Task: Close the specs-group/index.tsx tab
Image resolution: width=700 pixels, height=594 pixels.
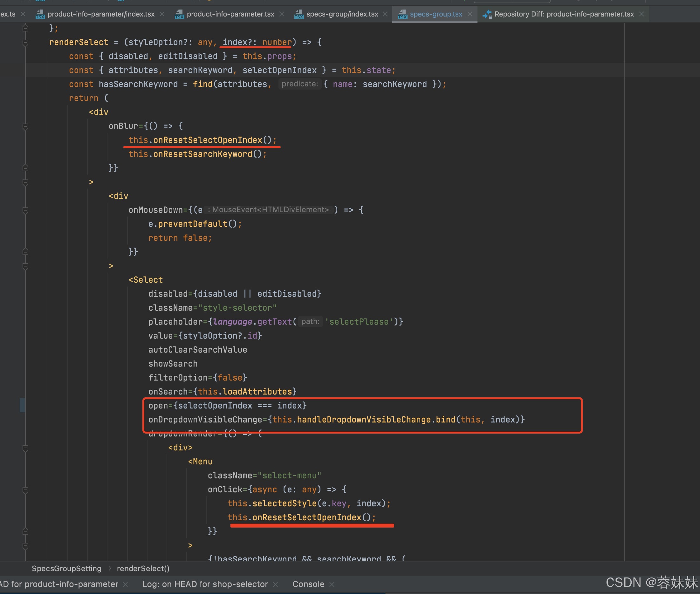Action: 385,14
